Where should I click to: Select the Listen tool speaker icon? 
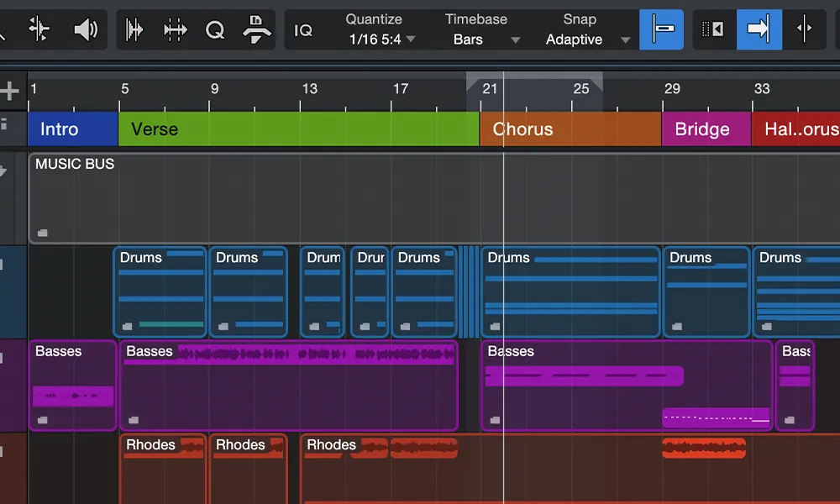pos(86,29)
